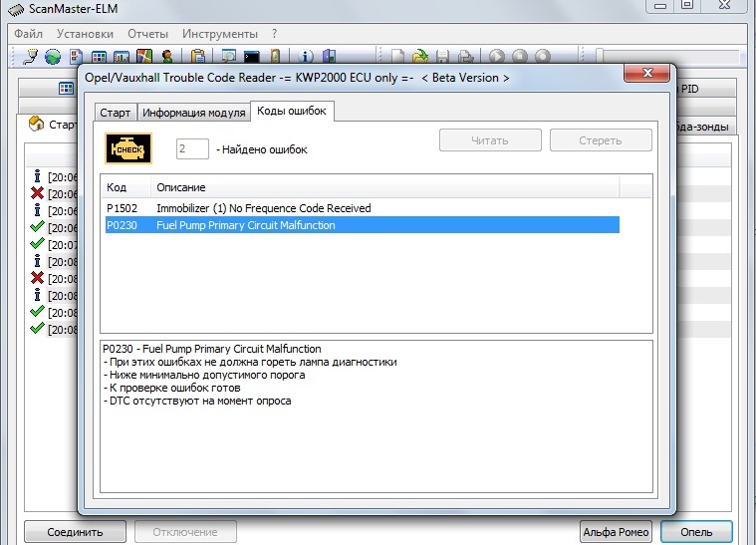Click the blue info toolbar icon
Viewport: 756px width, 545px height.
click(305, 57)
